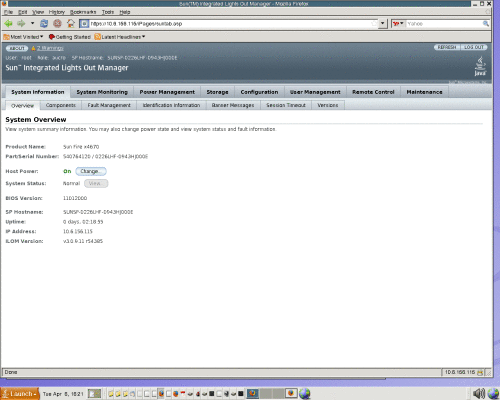This screenshot has width=500, height=400.
Task: Click the LOG OUT button
Action: point(474,47)
